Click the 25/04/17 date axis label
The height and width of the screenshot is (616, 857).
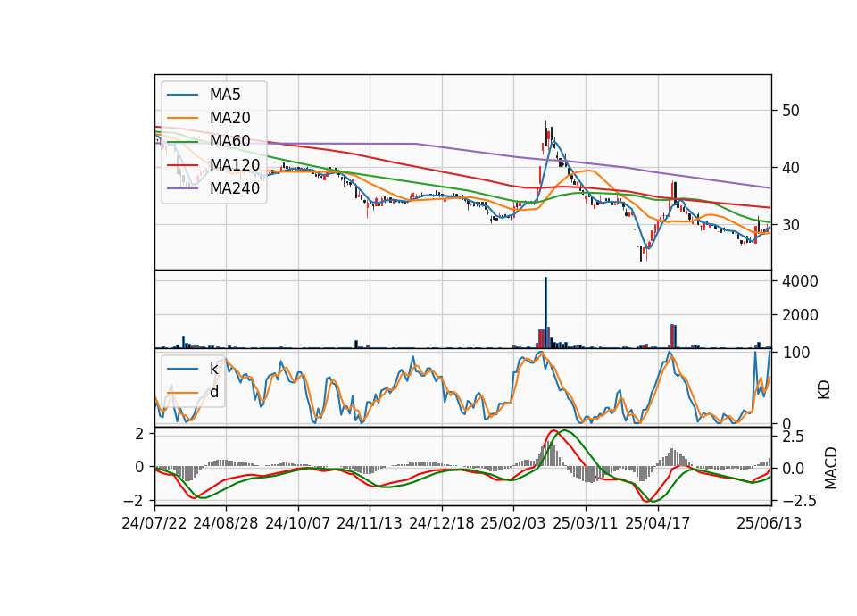point(658,524)
